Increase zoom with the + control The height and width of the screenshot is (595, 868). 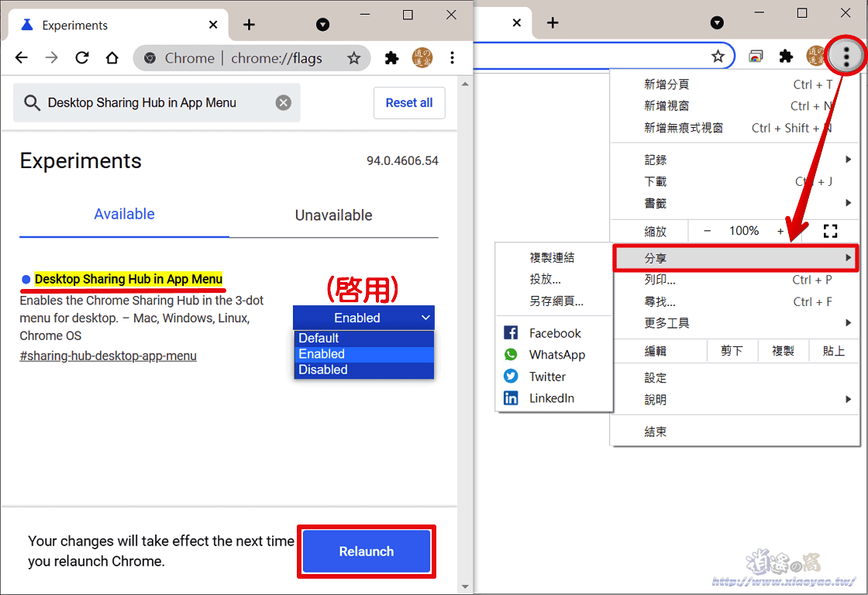click(x=780, y=230)
